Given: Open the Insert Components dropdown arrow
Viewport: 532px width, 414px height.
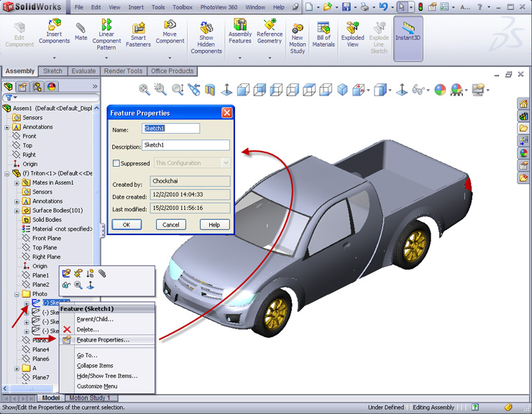Looking at the screenshot, I should pos(55,57).
